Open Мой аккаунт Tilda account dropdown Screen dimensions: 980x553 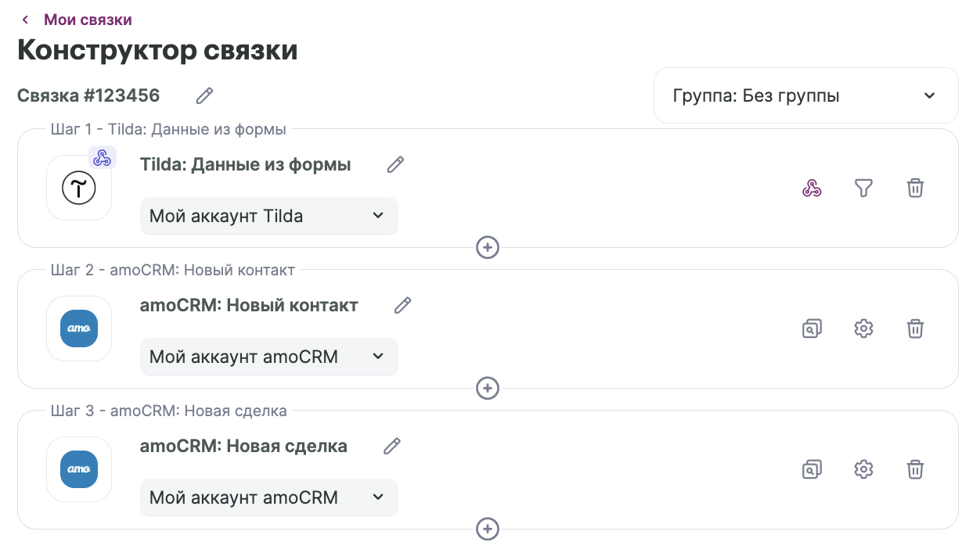[x=268, y=215]
